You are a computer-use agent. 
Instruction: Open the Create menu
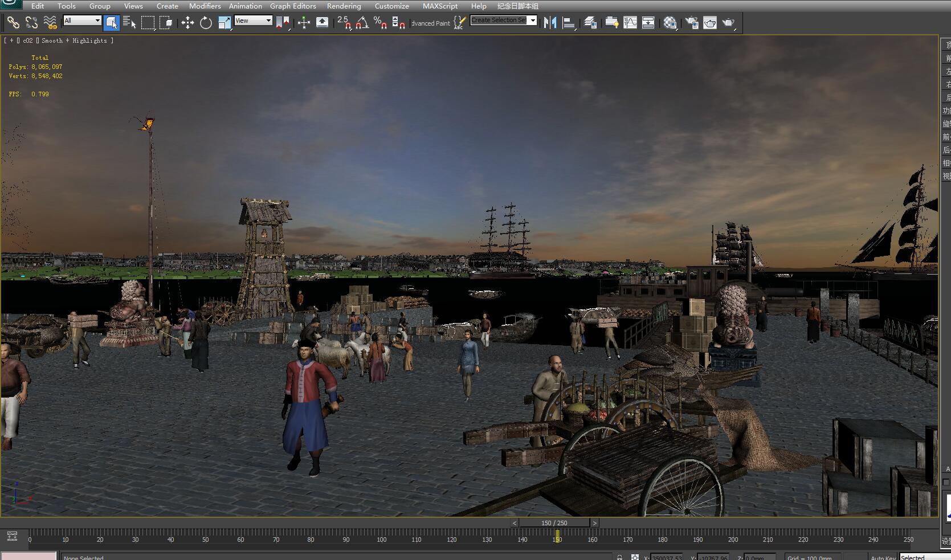(168, 6)
